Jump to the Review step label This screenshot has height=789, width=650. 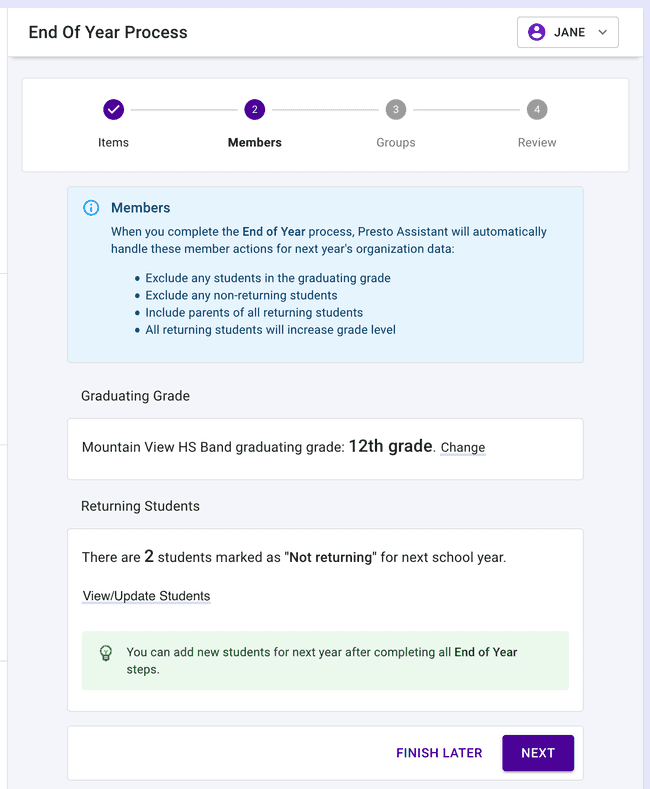537,142
